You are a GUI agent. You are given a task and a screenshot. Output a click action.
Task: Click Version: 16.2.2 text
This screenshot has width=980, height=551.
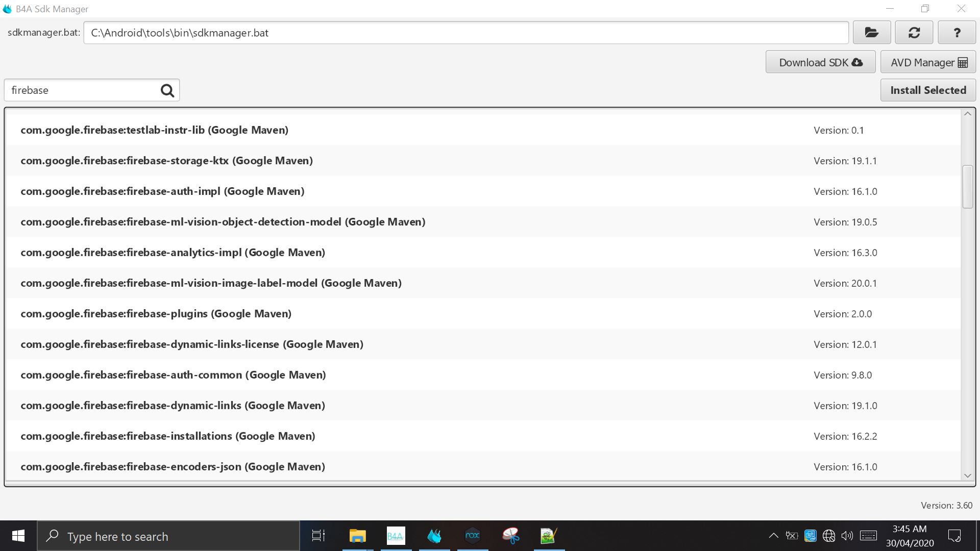(x=845, y=436)
